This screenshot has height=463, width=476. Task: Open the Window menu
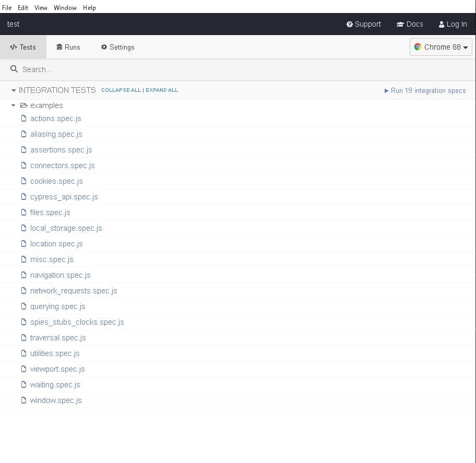click(x=65, y=8)
